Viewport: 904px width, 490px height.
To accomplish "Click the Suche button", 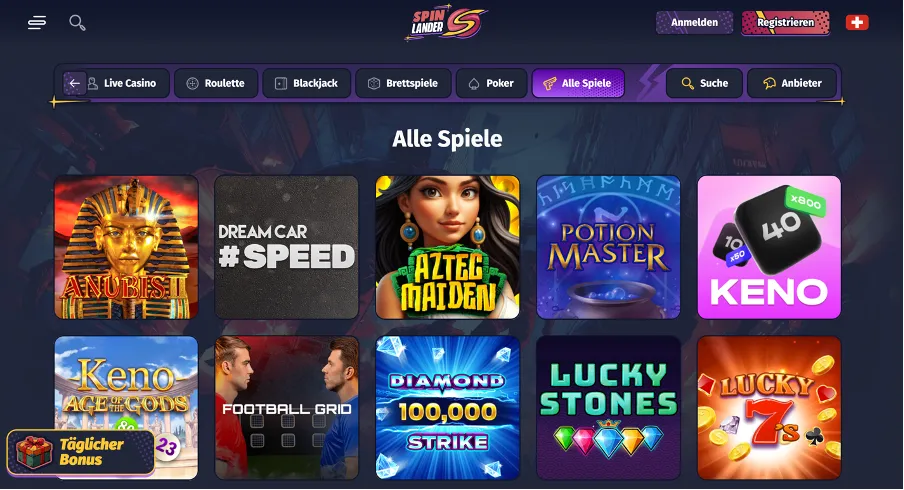I will (705, 83).
